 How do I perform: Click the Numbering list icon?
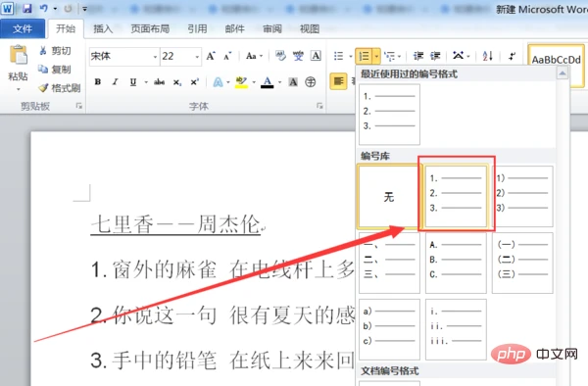365,57
